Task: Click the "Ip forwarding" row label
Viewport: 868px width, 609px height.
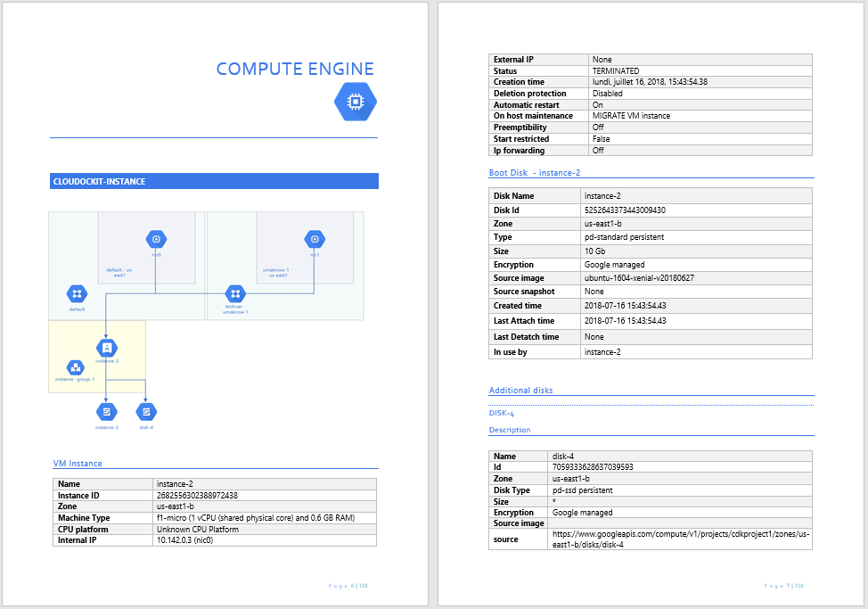Action: click(520, 151)
